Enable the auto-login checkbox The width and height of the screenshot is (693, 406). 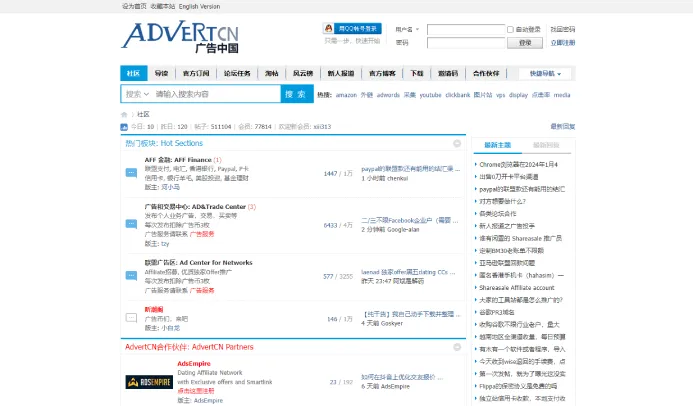tap(510, 30)
